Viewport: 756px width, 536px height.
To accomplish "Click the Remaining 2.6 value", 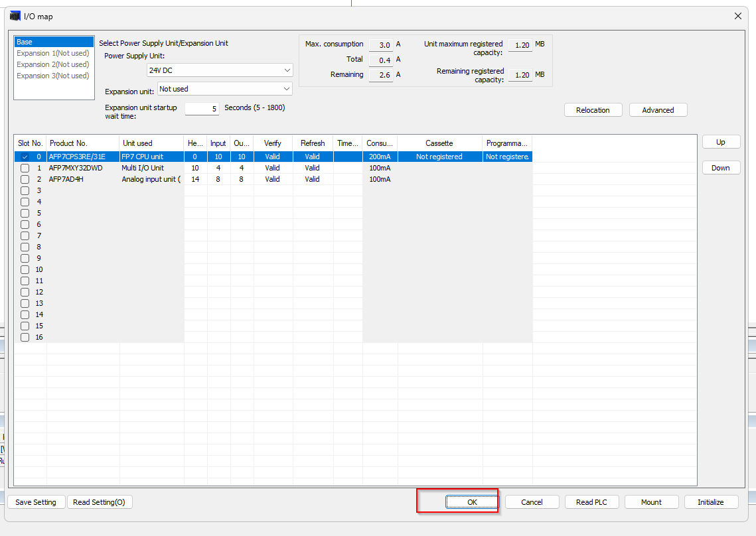I will (x=382, y=75).
